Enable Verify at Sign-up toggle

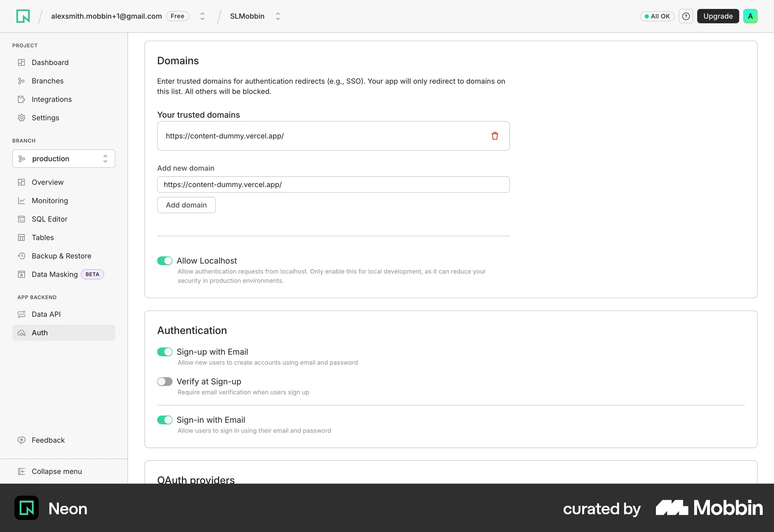click(x=165, y=382)
